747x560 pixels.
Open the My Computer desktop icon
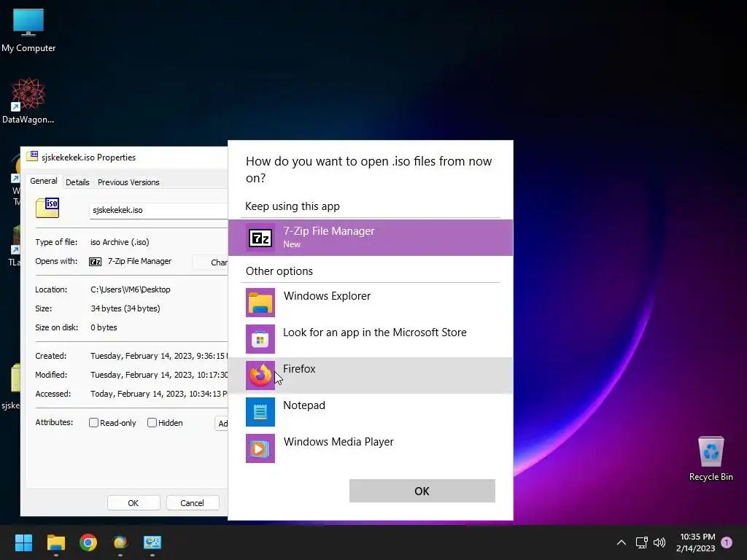coord(28,31)
